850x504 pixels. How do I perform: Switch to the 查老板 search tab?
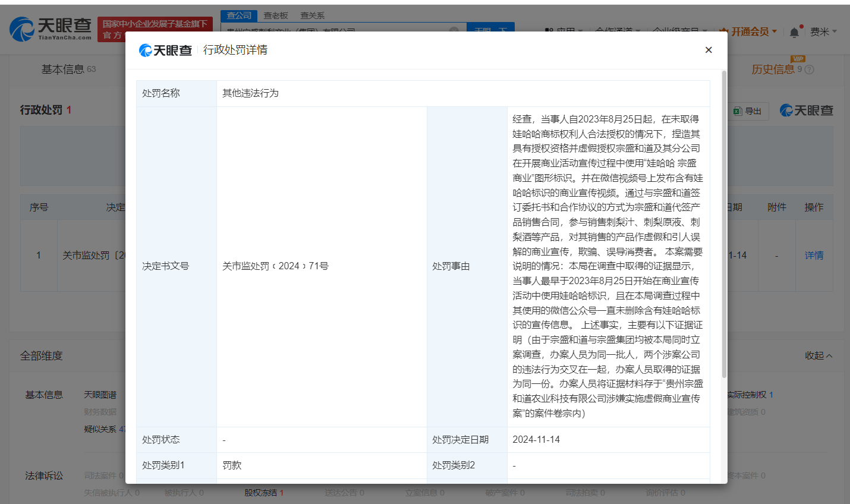point(276,15)
